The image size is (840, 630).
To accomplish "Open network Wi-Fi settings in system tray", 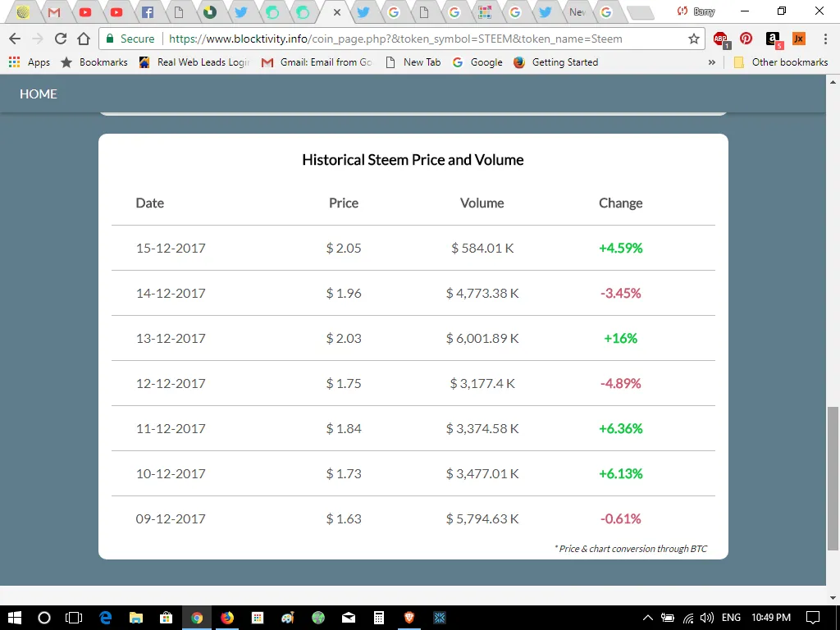I will [688, 618].
